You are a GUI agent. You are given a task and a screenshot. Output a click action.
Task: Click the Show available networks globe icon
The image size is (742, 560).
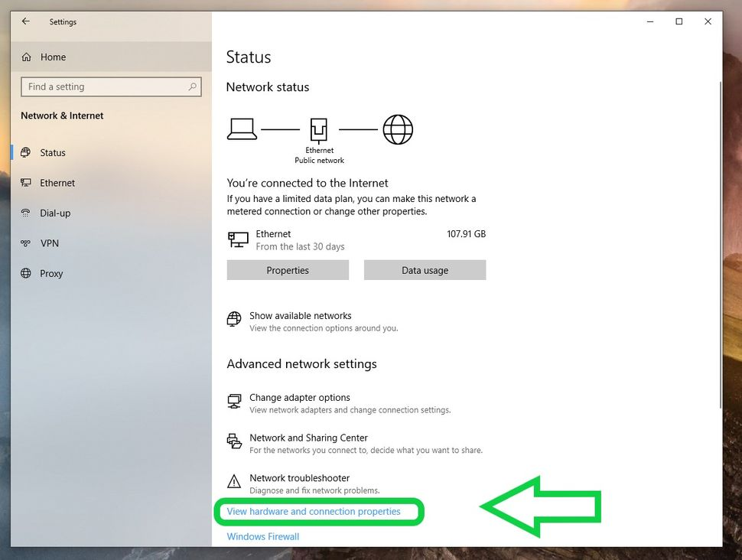click(234, 319)
